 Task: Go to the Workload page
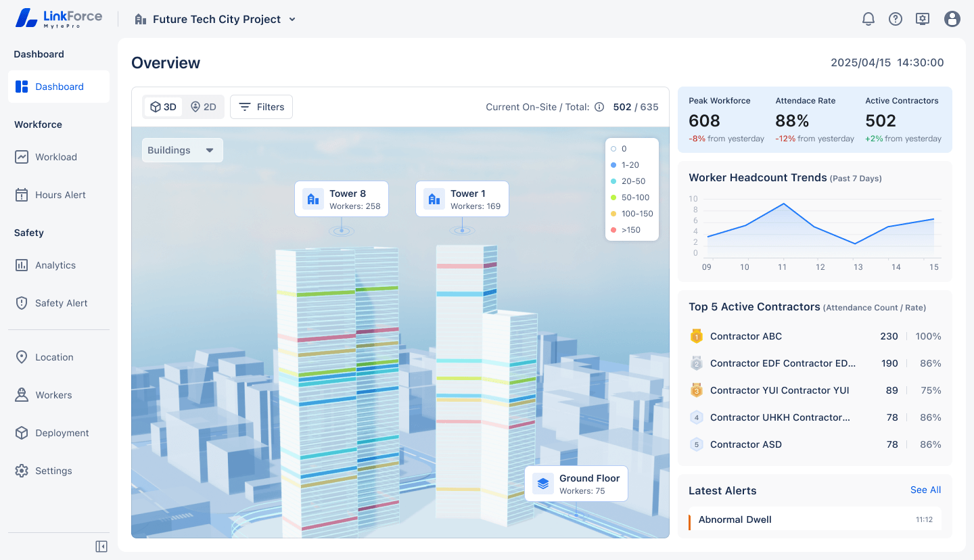59,157
